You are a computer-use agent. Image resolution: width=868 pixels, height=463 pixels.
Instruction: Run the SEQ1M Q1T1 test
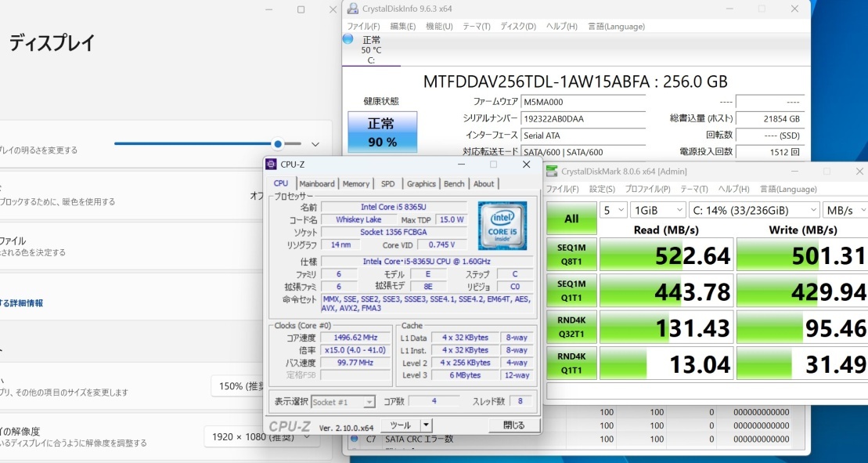(572, 291)
